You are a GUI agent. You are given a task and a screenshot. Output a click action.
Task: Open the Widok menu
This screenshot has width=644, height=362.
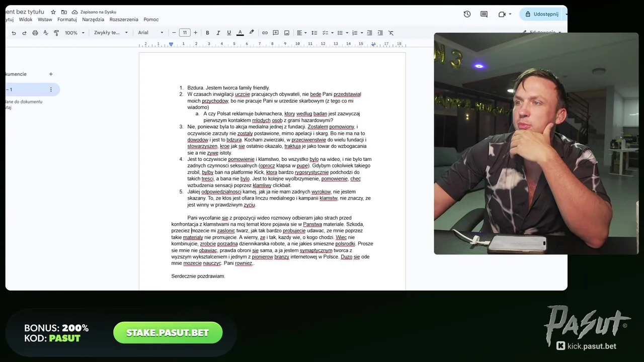click(26, 20)
